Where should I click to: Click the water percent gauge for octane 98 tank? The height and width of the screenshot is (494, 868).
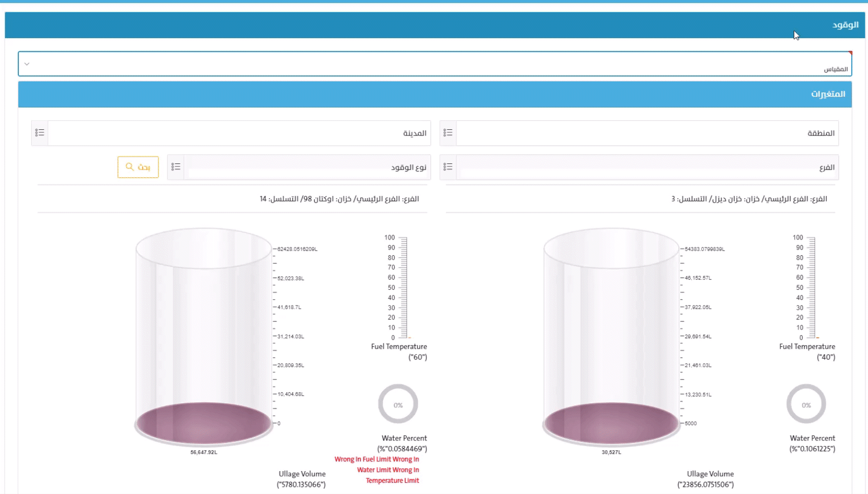tap(398, 404)
